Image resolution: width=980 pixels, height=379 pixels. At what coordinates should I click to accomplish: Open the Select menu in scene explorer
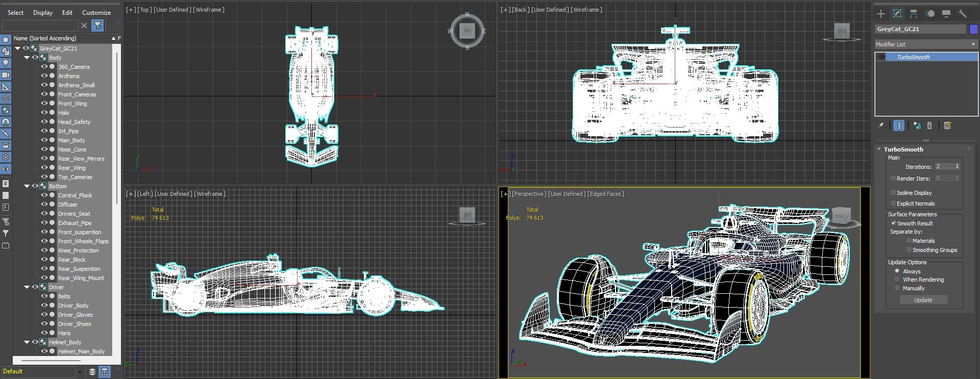[x=15, y=13]
